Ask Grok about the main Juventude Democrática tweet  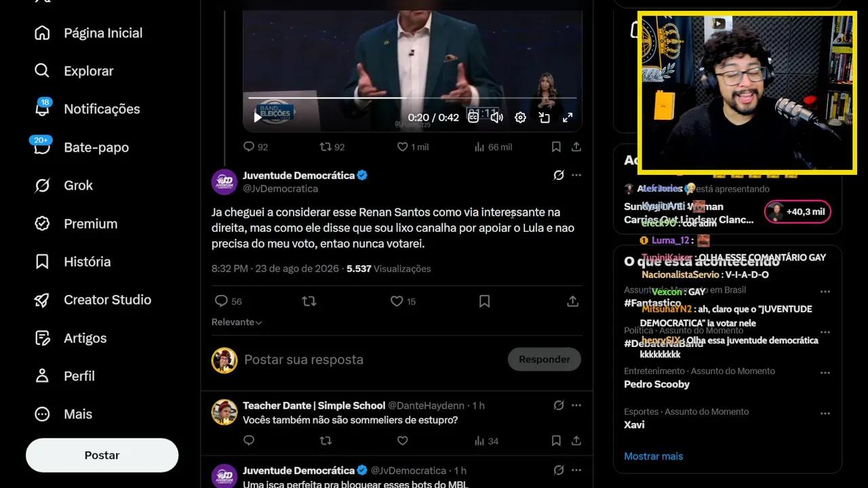[x=558, y=176]
